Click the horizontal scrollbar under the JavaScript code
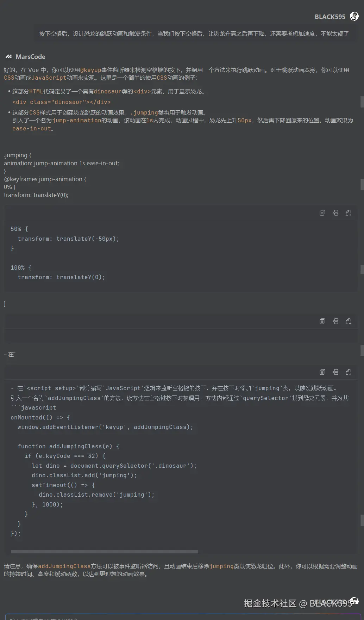Viewport: 364px width, 620px height. [104, 552]
